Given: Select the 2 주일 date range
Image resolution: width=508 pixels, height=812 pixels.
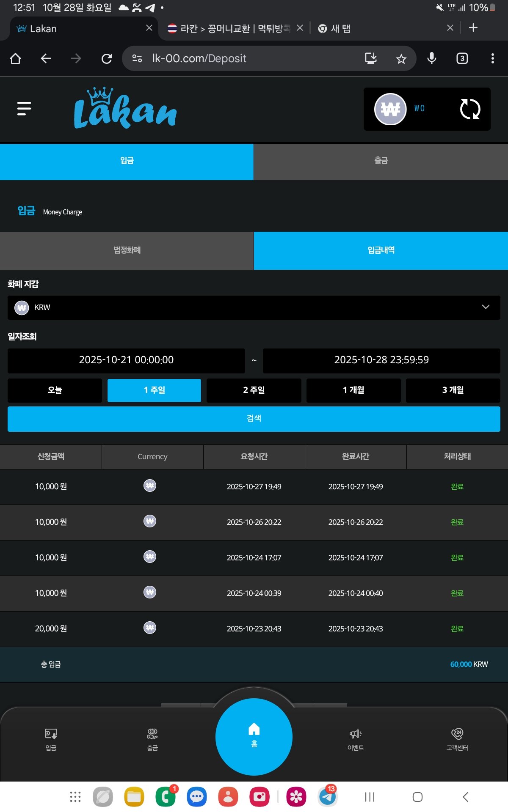Looking at the screenshot, I should pos(254,390).
